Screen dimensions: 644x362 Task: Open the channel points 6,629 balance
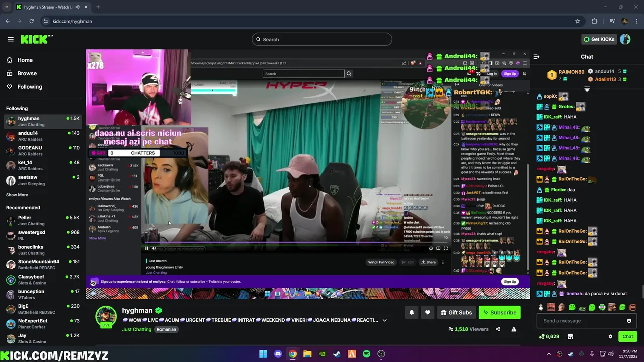pos(549,336)
